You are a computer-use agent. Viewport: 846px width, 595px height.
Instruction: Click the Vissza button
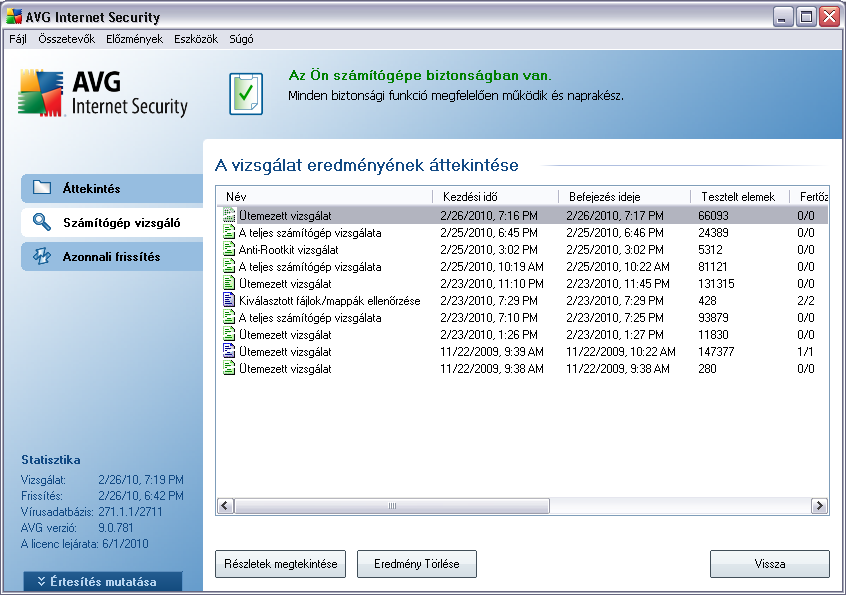[x=769, y=564]
